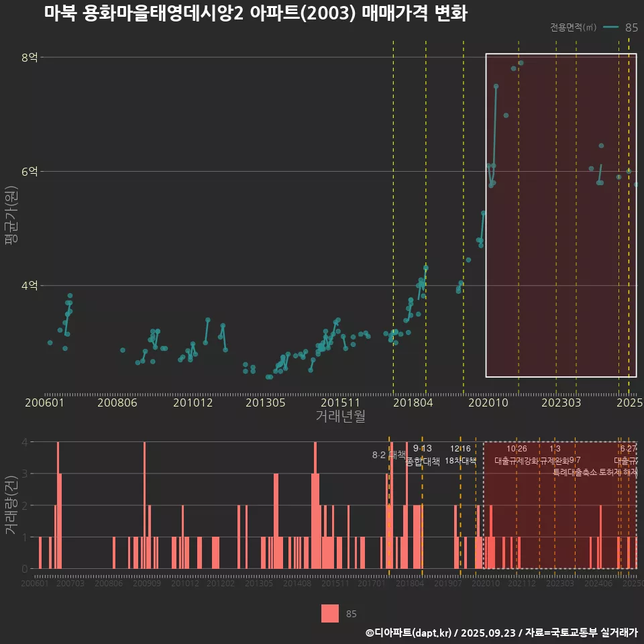
Task: Click the 6억 y-axis label
Action: (x=30, y=172)
